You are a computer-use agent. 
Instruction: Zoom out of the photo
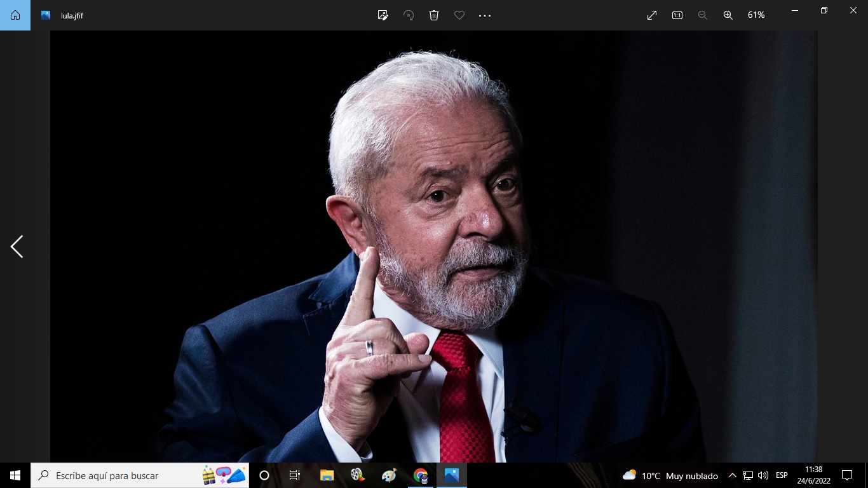tap(703, 15)
